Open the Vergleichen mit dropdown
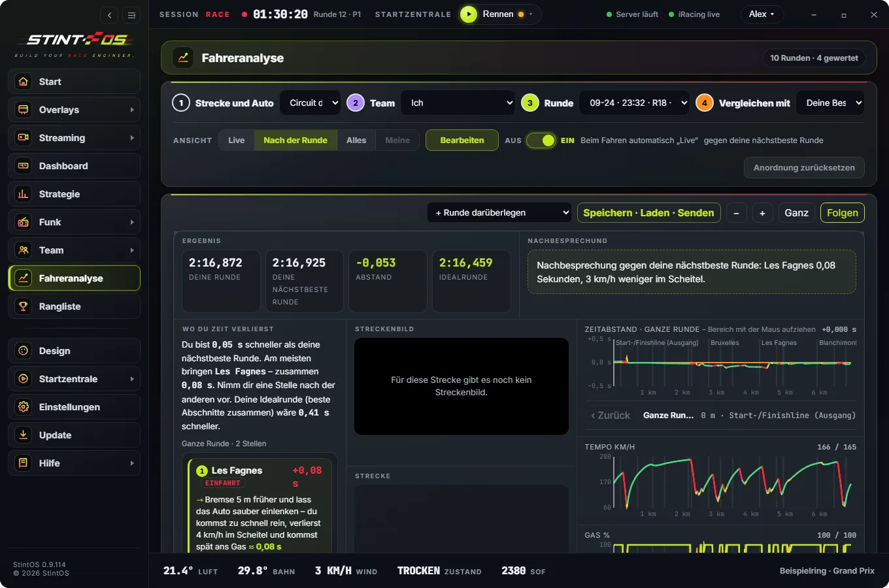Viewport: 889px width, 588px height. (830, 103)
